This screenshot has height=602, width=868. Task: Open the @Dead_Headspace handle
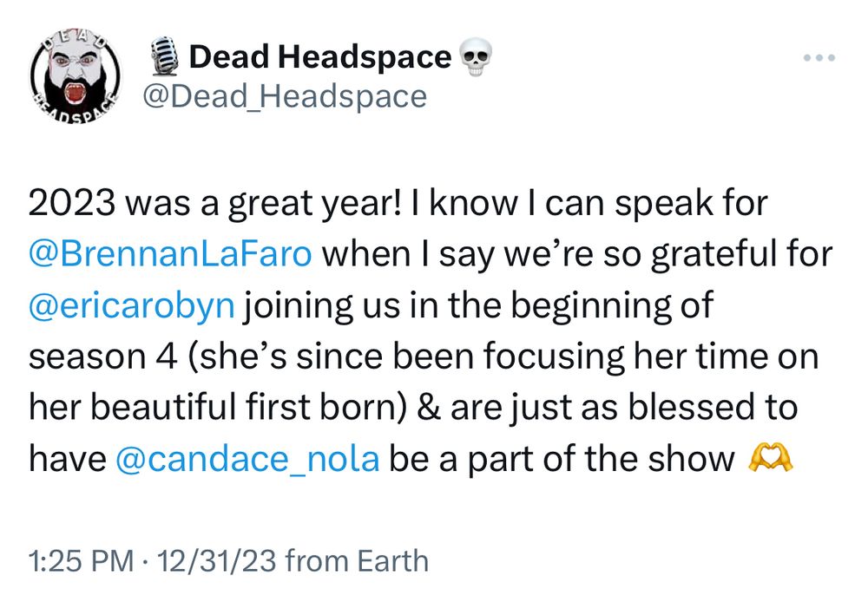click(x=284, y=96)
